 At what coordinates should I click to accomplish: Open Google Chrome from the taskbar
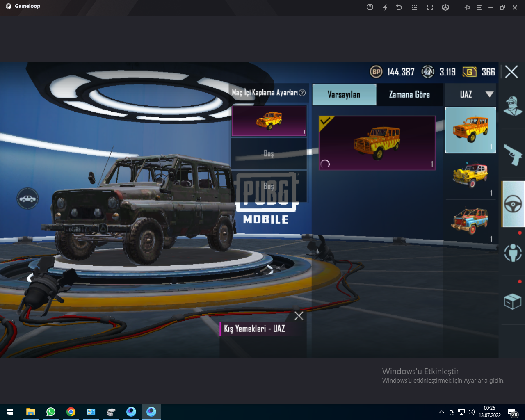click(71, 412)
